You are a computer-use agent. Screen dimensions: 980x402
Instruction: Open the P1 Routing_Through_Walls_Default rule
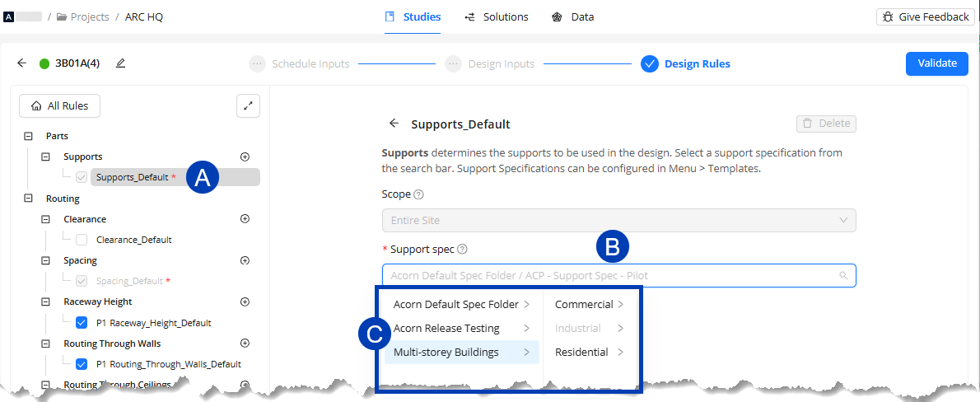click(x=169, y=364)
